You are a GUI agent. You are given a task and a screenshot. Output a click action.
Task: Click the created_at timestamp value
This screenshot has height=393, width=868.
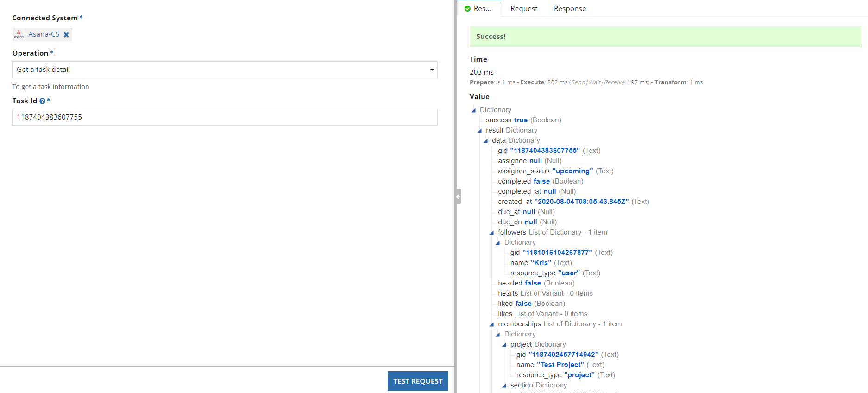click(x=581, y=202)
